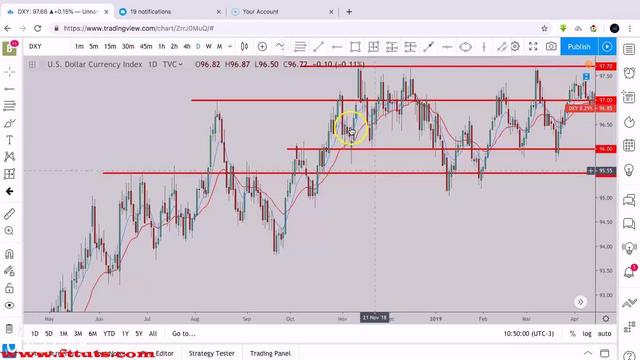Take a chart snapshot with the camera icon

point(551,47)
